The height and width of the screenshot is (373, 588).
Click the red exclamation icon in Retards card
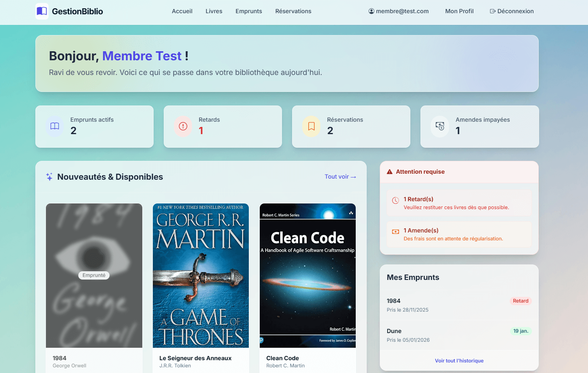click(x=183, y=126)
